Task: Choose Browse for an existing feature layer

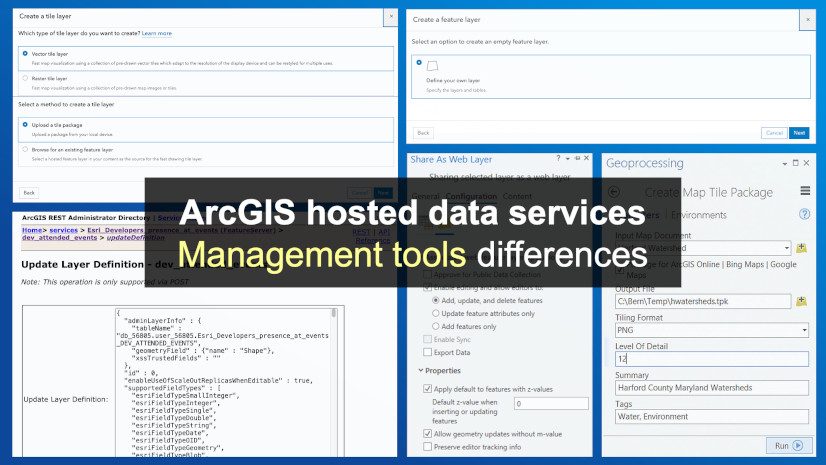Action: 25,150
